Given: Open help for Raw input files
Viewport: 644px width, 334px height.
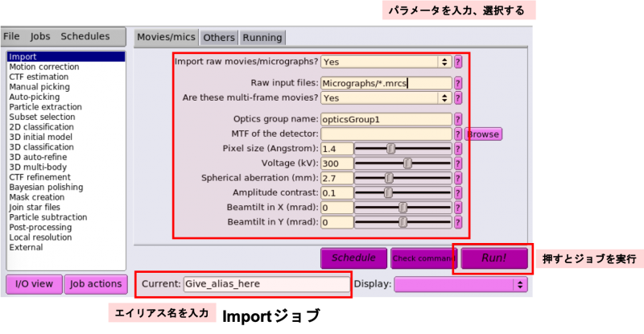Looking at the screenshot, I should [458, 84].
